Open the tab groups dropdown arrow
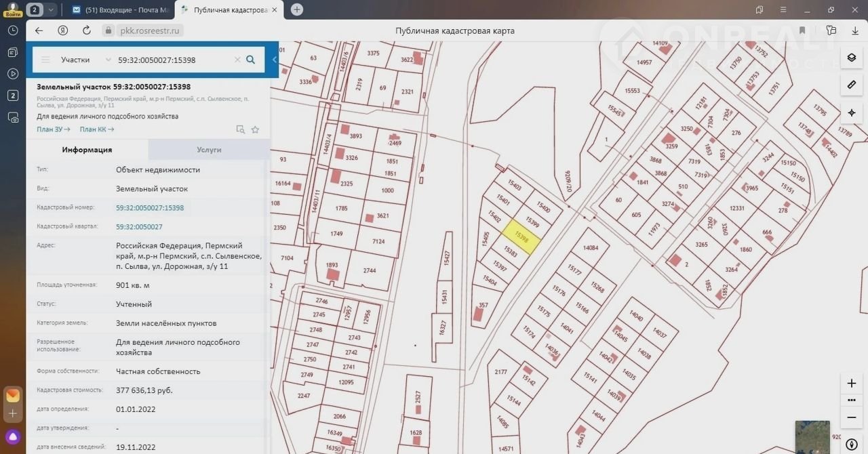The image size is (868, 454). click(51, 9)
